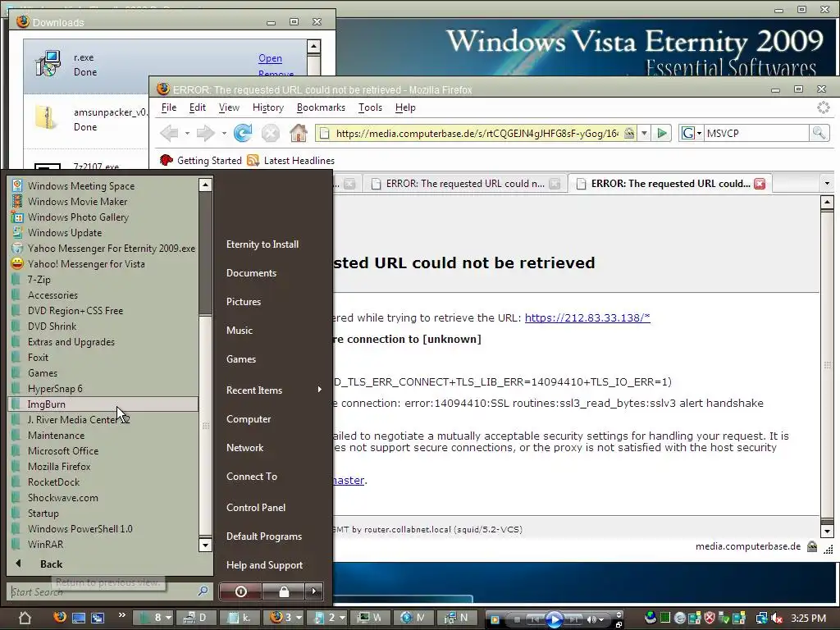Viewport: 840px width, 630px height.
Task: Click the Start Search magnifier icon
Action: tap(203, 591)
